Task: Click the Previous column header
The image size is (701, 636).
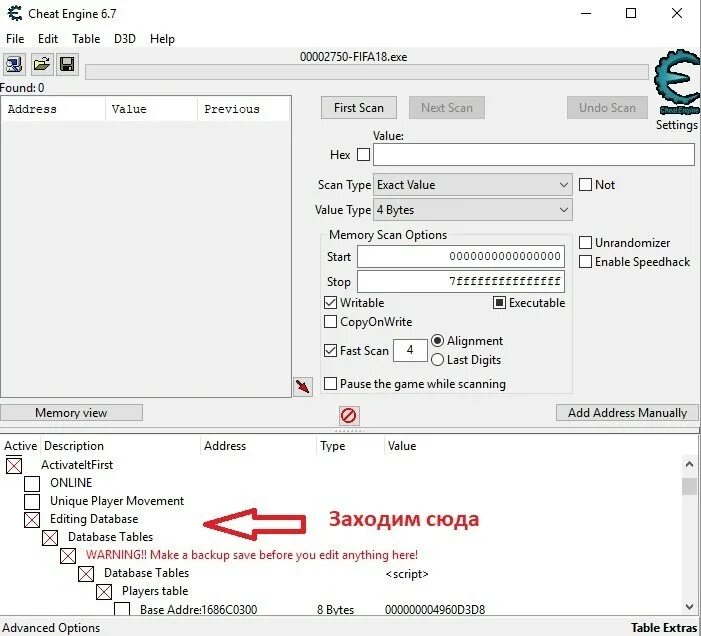Action: click(244, 109)
